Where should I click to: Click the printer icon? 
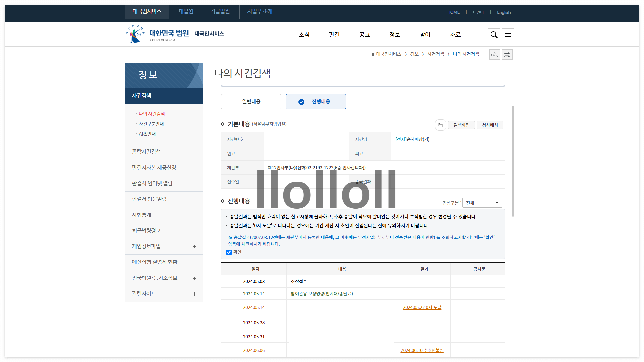pyautogui.click(x=507, y=55)
